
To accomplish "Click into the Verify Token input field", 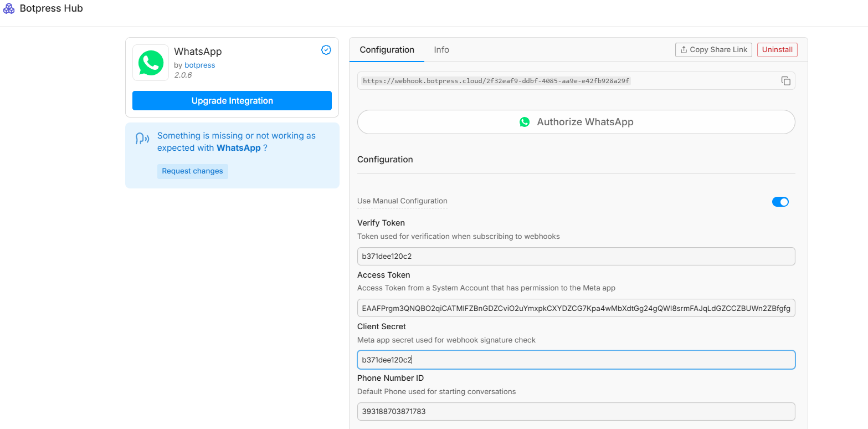I will (576, 256).
